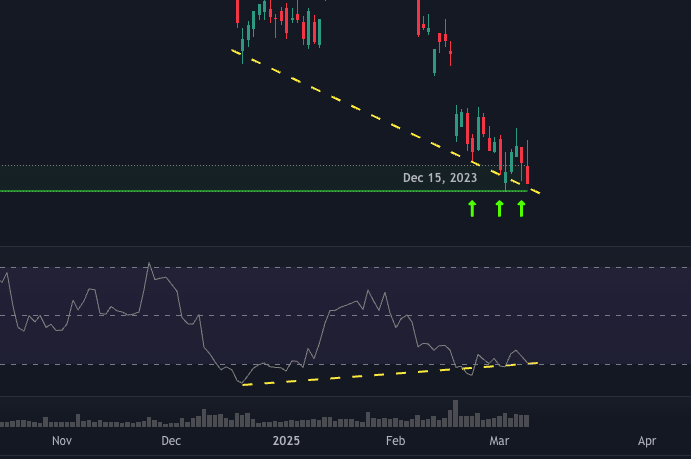Select the dashed yellow RSI trendline
The height and width of the screenshot is (459, 691).
pos(390,374)
